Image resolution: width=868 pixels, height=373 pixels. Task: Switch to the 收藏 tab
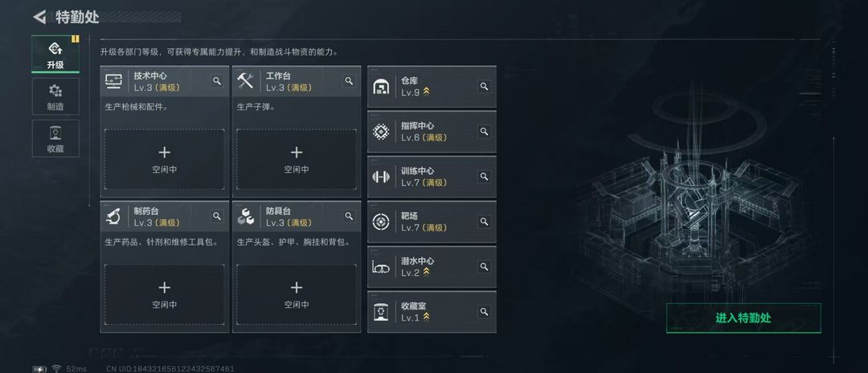(x=55, y=138)
